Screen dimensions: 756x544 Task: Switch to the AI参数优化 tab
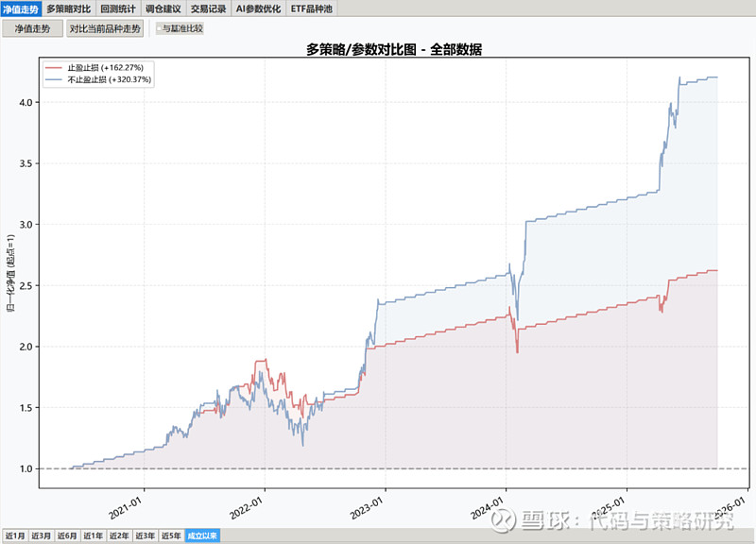point(258,8)
